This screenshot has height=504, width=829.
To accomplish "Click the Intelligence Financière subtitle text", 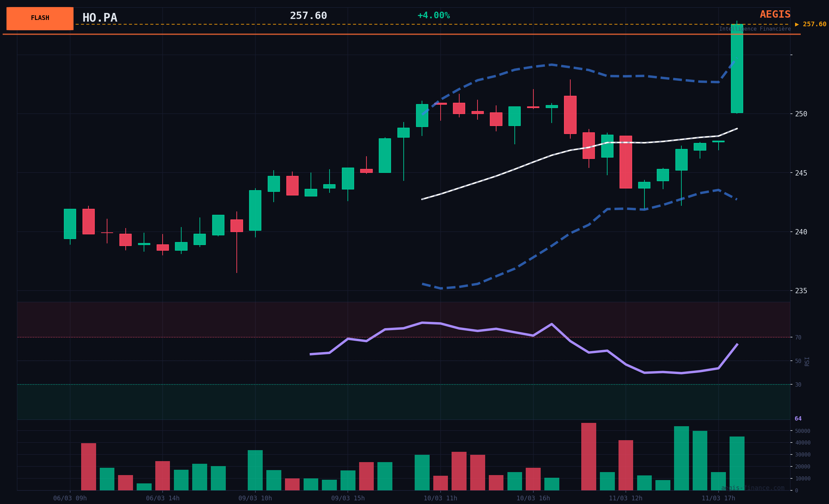I will [x=755, y=29].
